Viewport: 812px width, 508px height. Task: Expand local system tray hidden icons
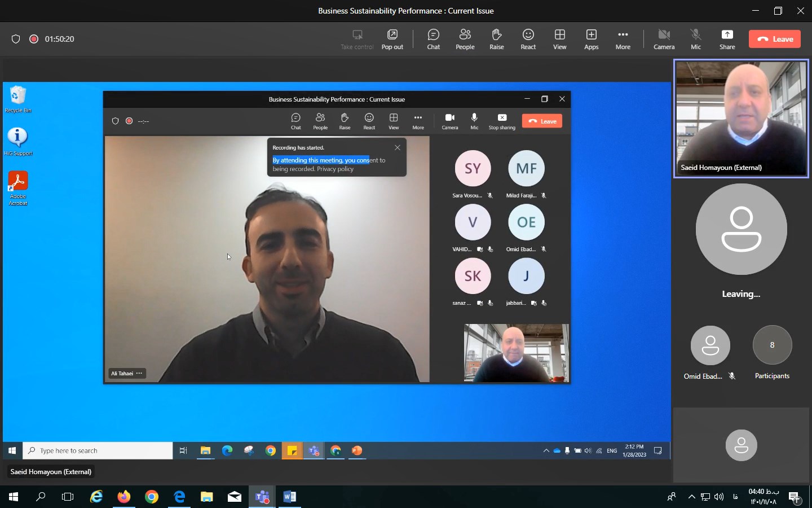click(691, 497)
